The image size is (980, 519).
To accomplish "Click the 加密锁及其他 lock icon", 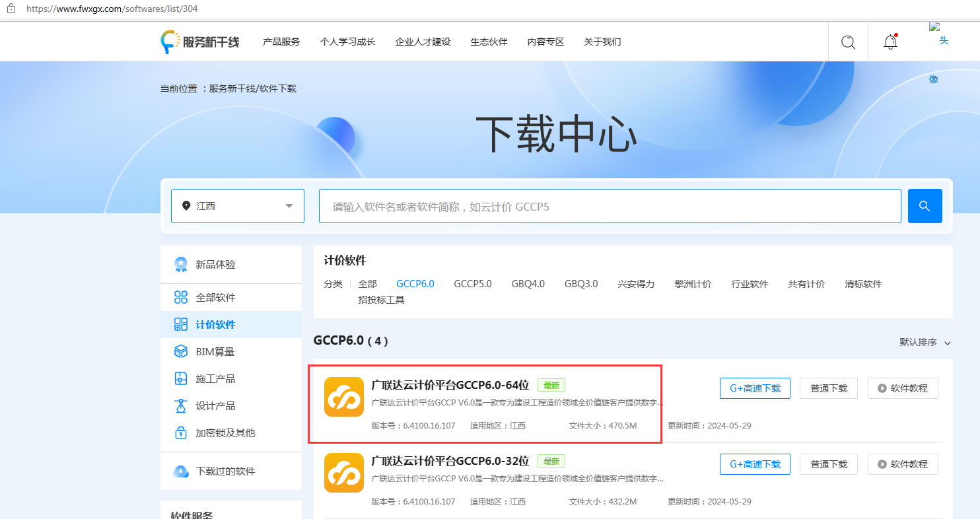I will click(x=181, y=433).
